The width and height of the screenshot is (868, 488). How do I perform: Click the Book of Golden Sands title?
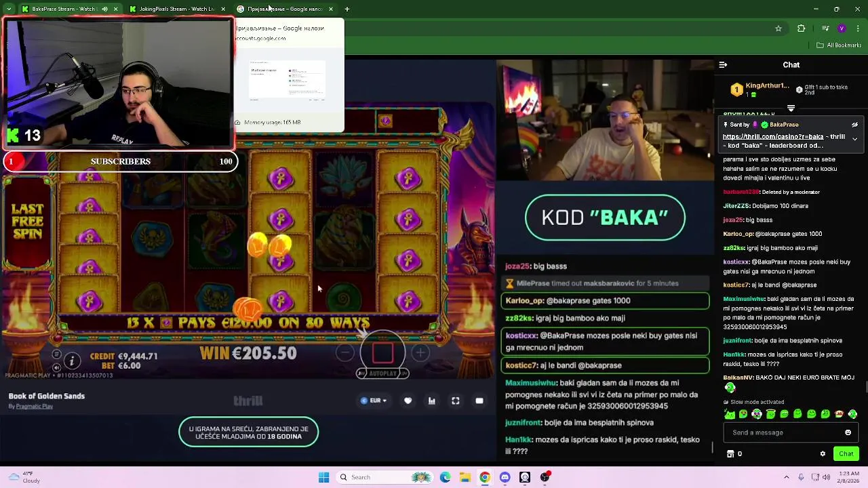pyautogui.click(x=47, y=396)
